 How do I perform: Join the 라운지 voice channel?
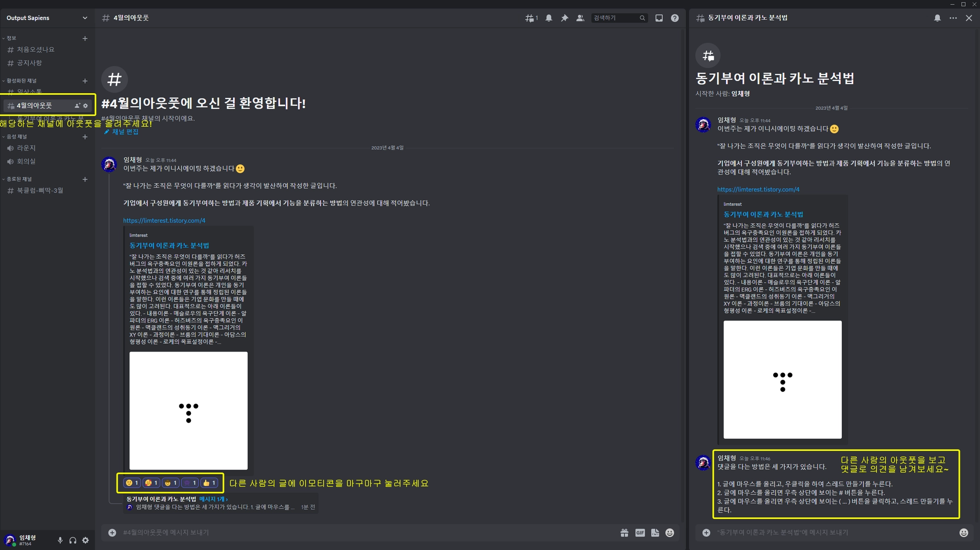pyautogui.click(x=26, y=148)
